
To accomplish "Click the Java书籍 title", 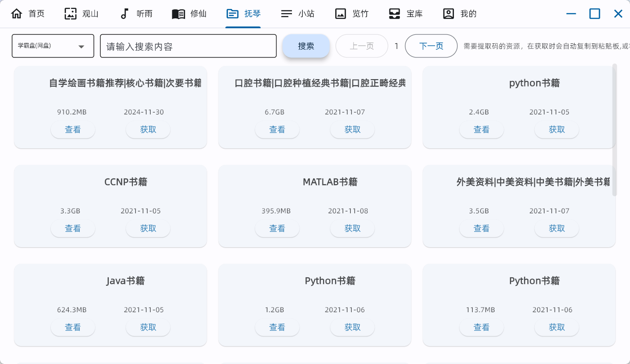I will point(126,281).
